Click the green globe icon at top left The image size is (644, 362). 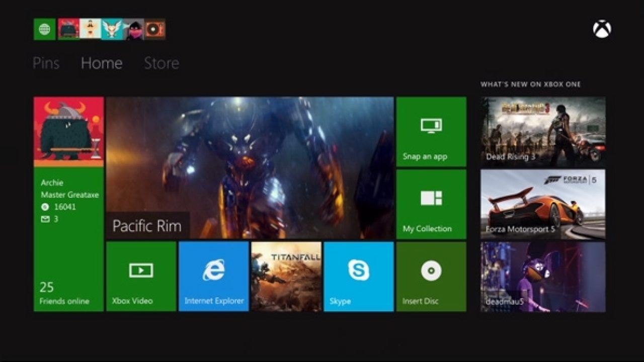click(x=44, y=29)
